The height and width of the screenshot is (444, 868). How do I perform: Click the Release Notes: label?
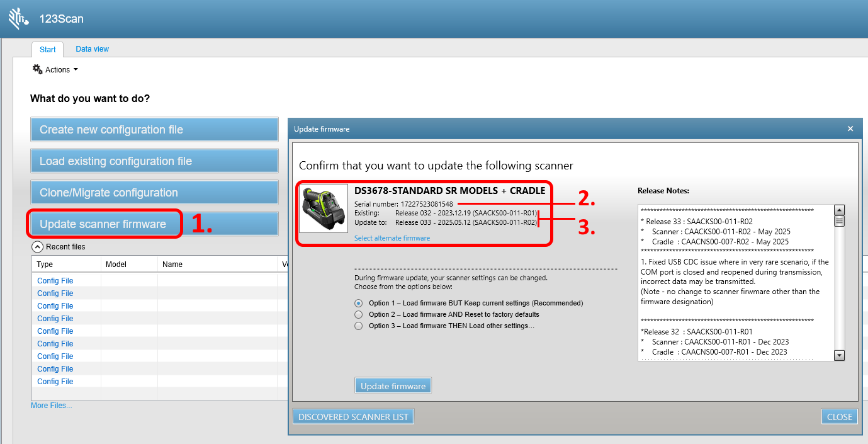click(663, 190)
